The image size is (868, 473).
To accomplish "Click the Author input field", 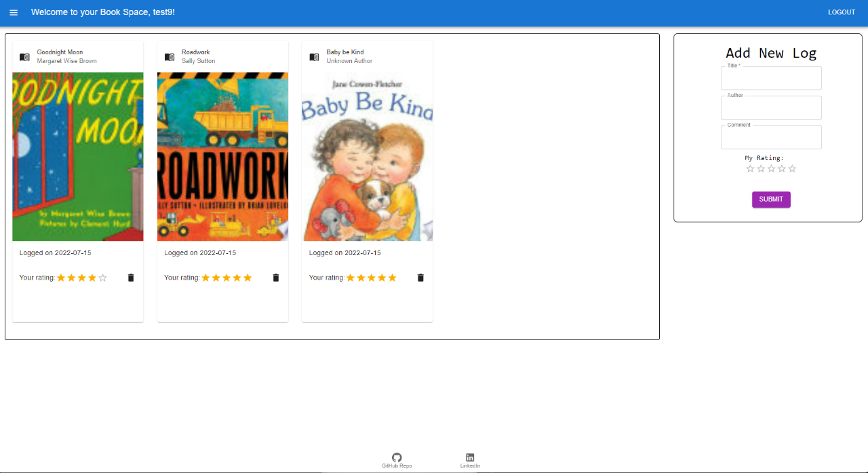I will pyautogui.click(x=771, y=107).
